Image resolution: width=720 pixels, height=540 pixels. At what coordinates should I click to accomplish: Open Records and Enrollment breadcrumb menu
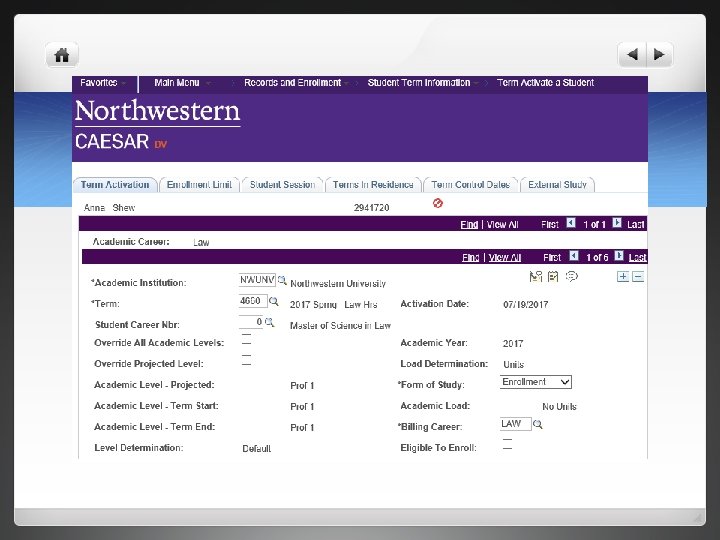pyautogui.click(x=296, y=83)
